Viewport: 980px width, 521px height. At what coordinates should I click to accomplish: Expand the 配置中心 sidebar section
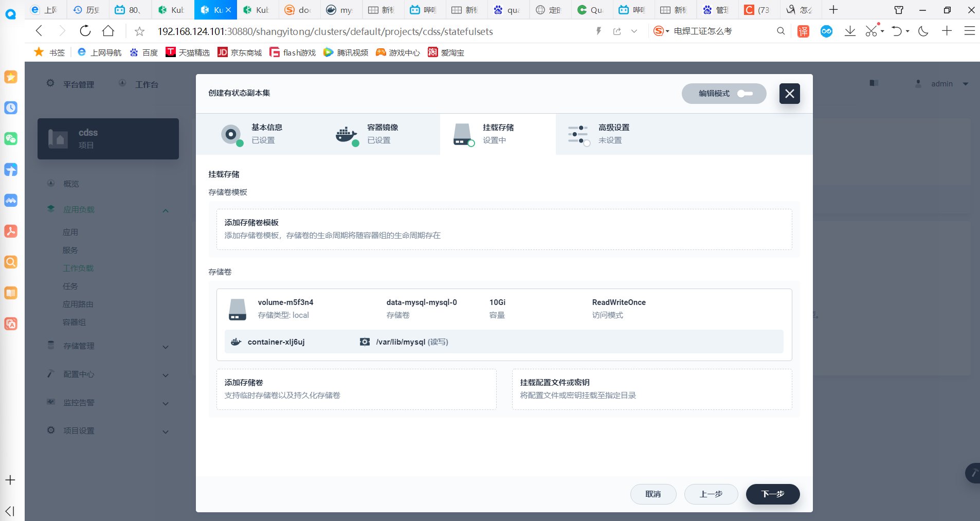pyautogui.click(x=108, y=374)
